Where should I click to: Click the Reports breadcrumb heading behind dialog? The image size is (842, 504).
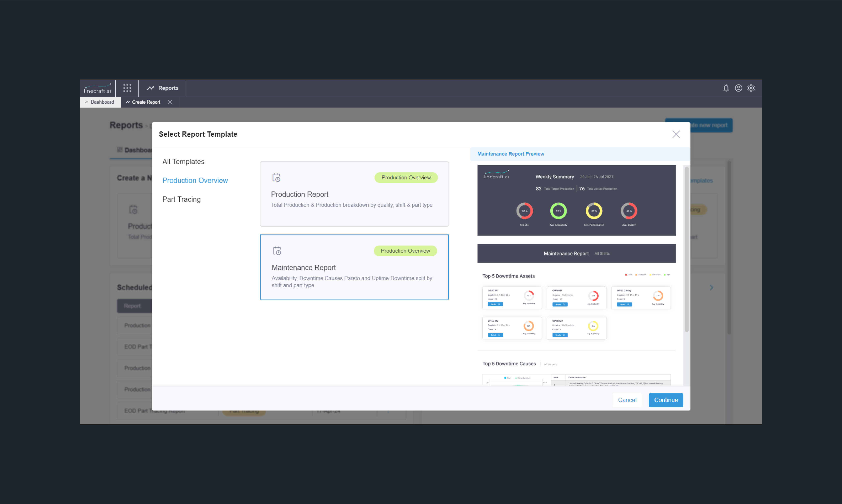(126, 125)
